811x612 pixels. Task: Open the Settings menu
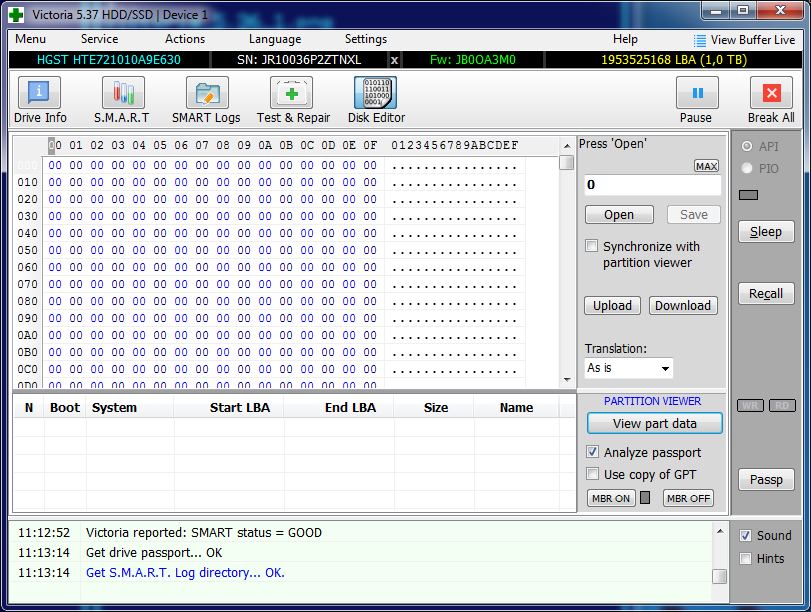[366, 39]
